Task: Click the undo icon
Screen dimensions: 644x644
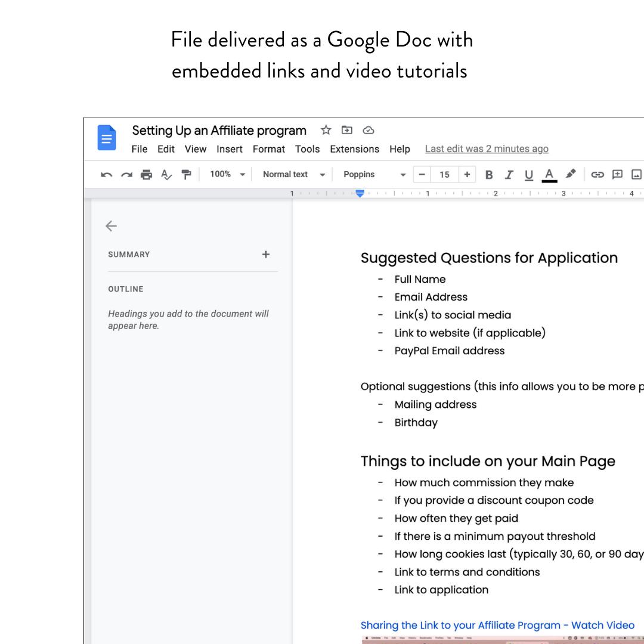Action: click(107, 175)
